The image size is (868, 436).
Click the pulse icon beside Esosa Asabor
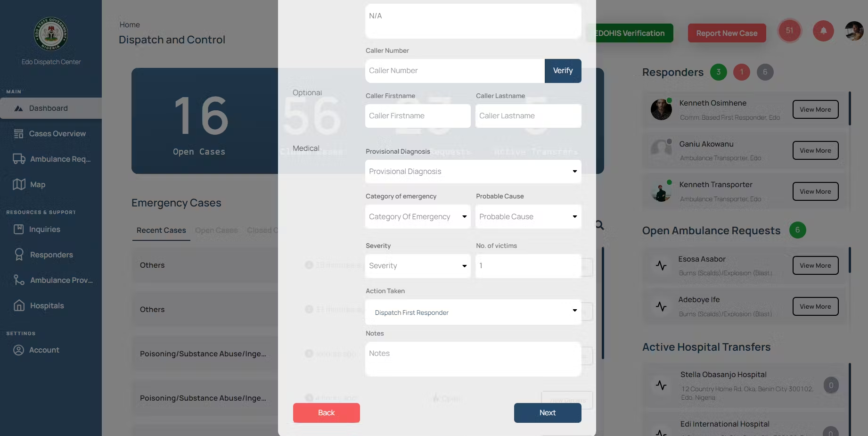pos(661,266)
